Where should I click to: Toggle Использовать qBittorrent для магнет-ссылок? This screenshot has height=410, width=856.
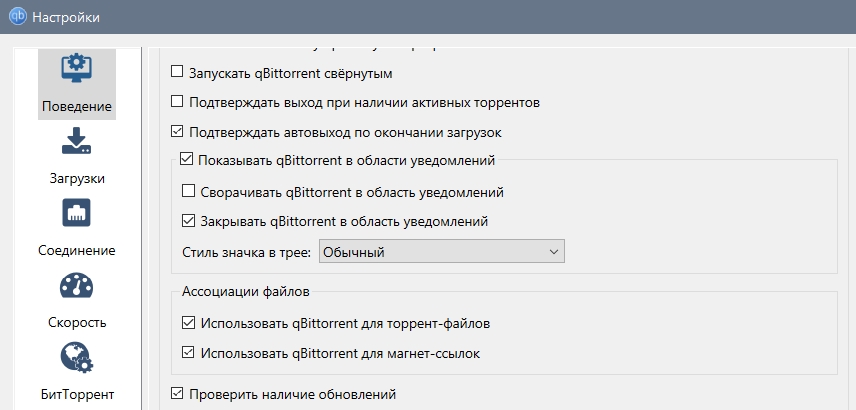[188, 352]
